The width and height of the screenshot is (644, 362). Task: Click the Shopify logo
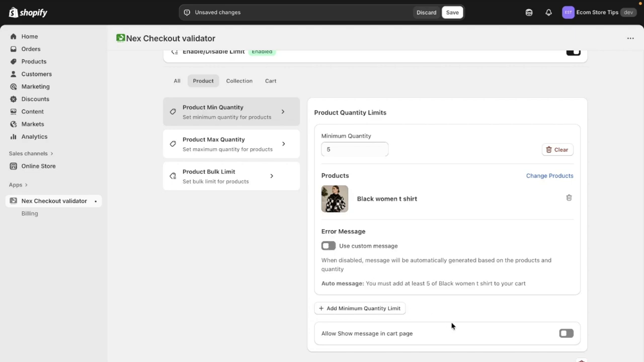point(28,13)
